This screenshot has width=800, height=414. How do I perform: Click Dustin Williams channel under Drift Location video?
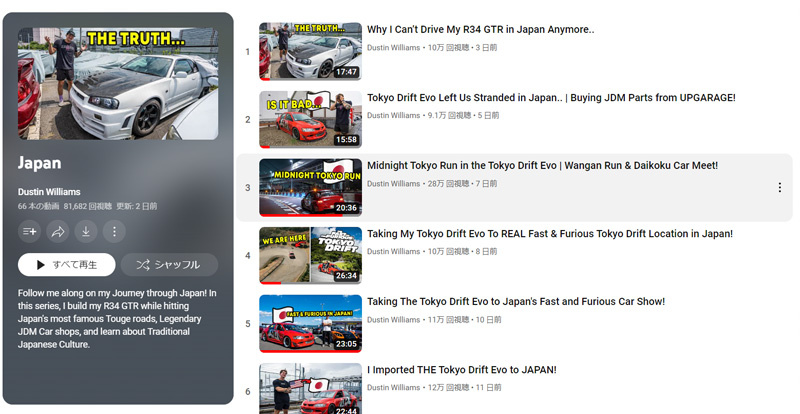click(393, 251)
